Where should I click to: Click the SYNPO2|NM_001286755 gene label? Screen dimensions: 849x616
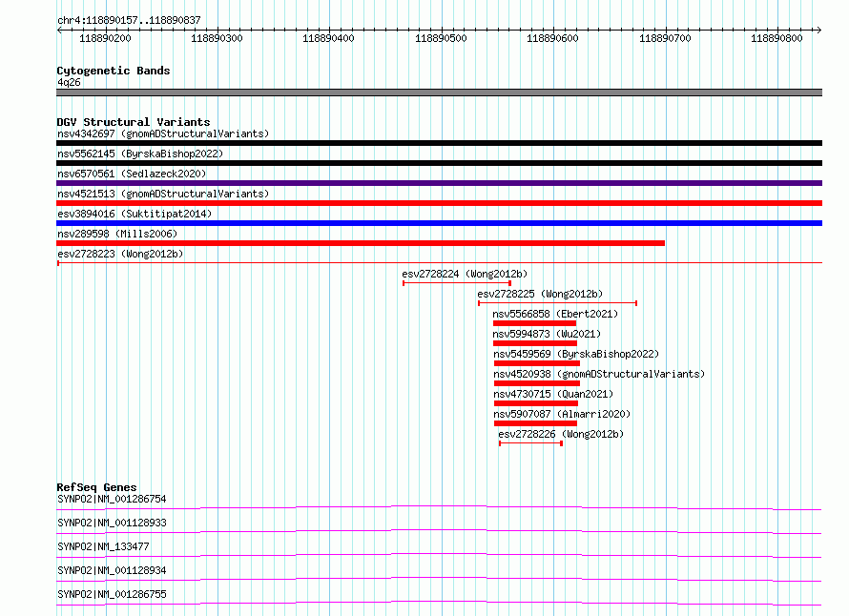[x=112, y=594]
